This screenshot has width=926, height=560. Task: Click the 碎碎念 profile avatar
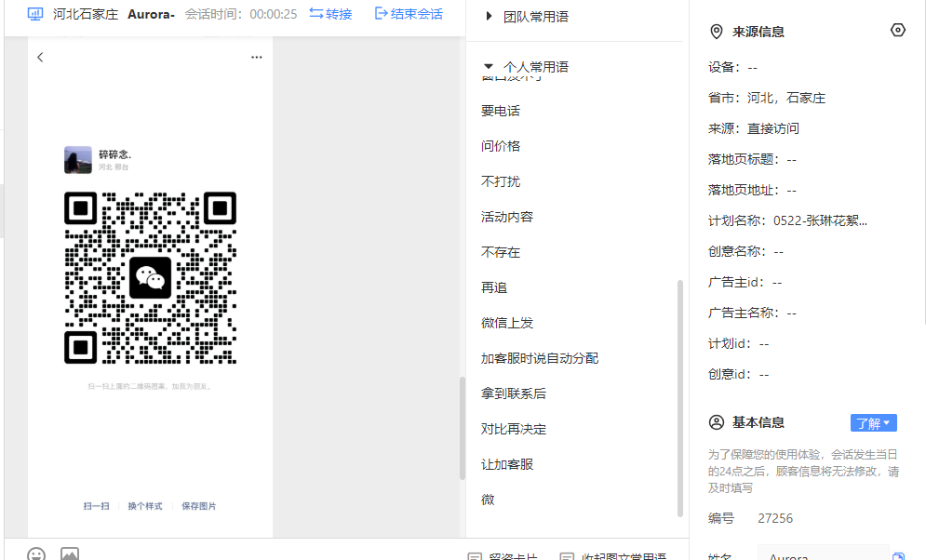coord(78,160)
